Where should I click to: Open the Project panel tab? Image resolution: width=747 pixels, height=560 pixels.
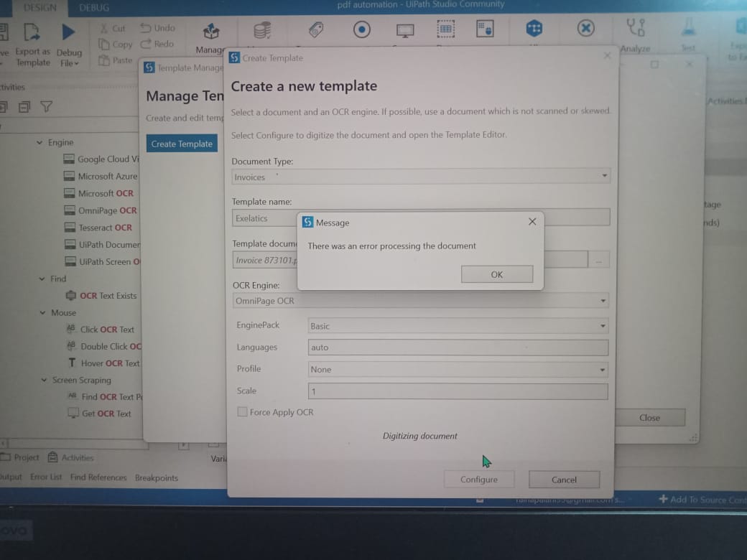pos(20,457)
